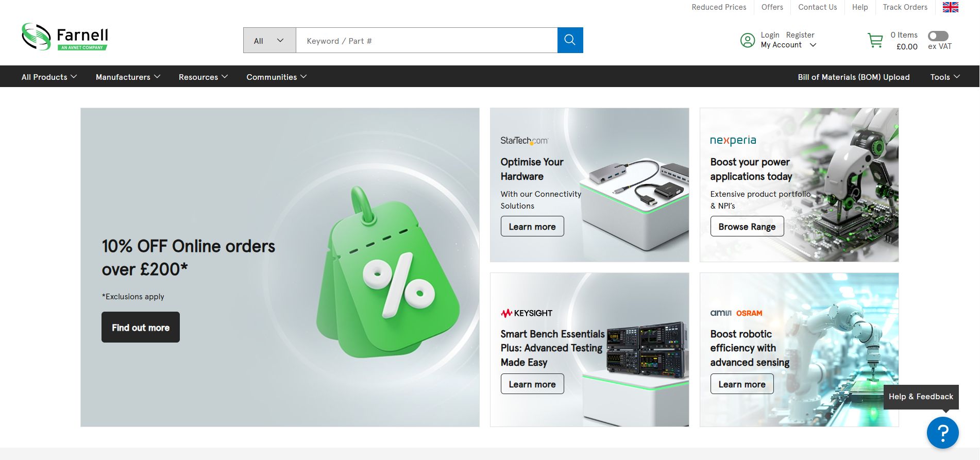Open the Manufacturers menu

click(x=128, y=77)
